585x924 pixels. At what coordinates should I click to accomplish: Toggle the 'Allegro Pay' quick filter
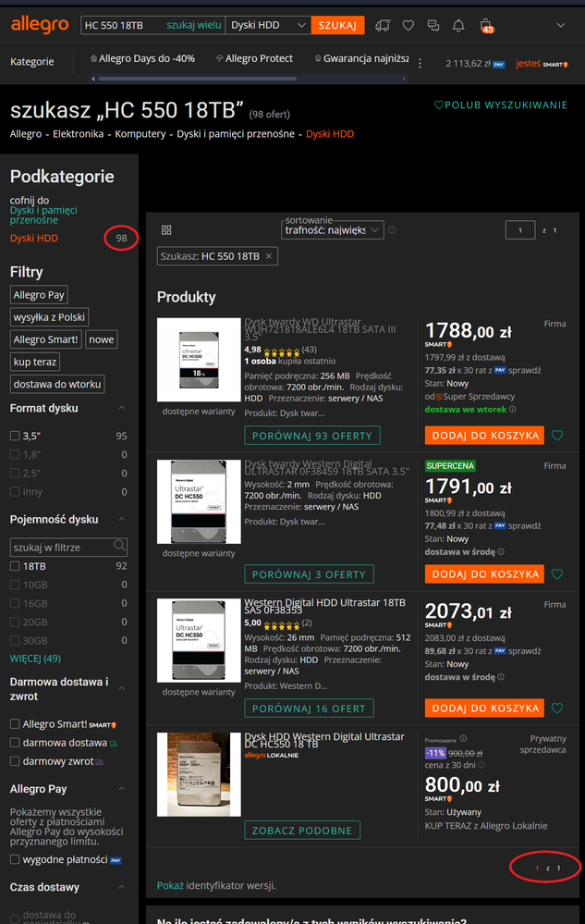pos(39,295)
